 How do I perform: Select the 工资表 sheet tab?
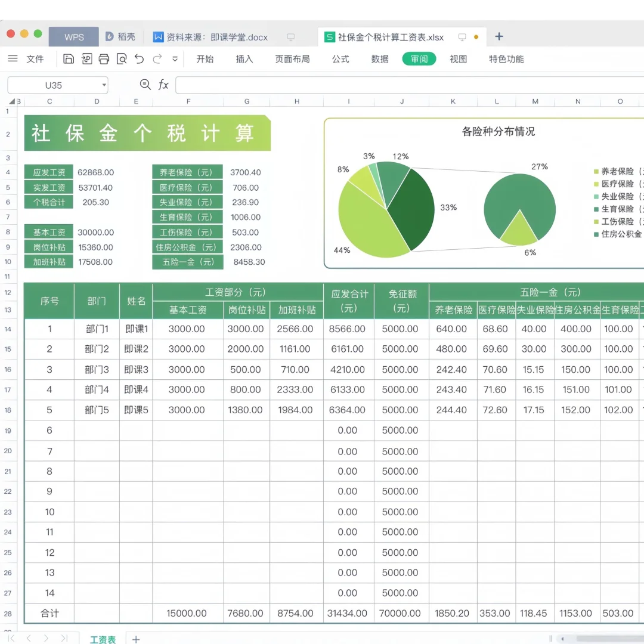coord(103,639)
